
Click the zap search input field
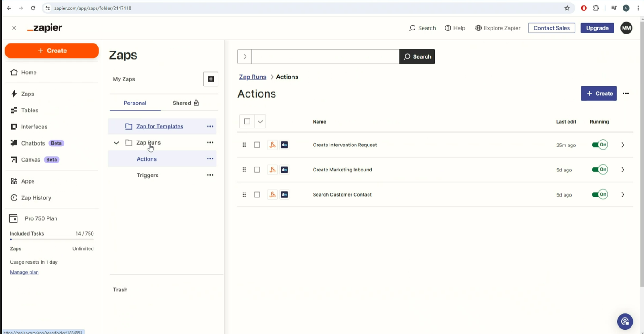(x=326, y=56)
